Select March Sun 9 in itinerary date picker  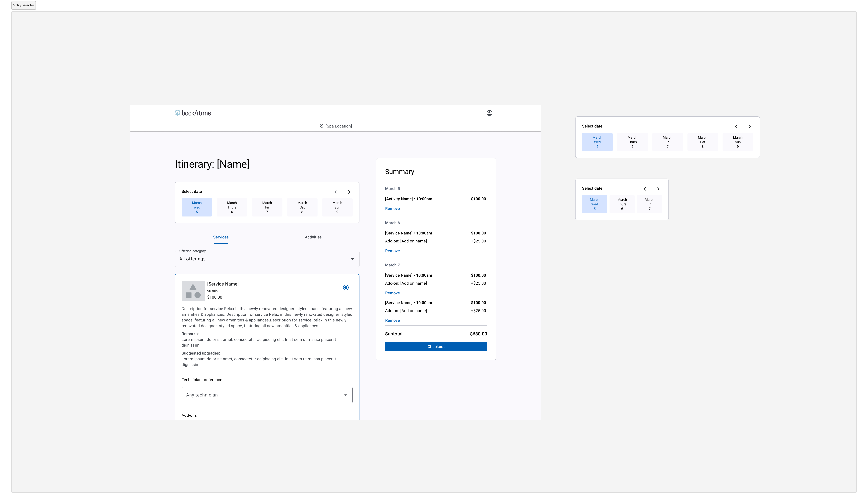337,208
